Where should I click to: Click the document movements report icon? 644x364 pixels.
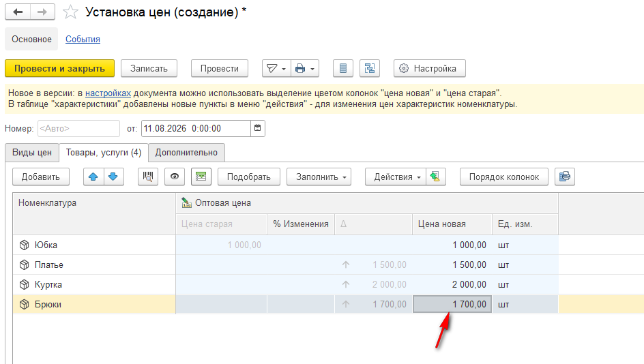point(343,69)
